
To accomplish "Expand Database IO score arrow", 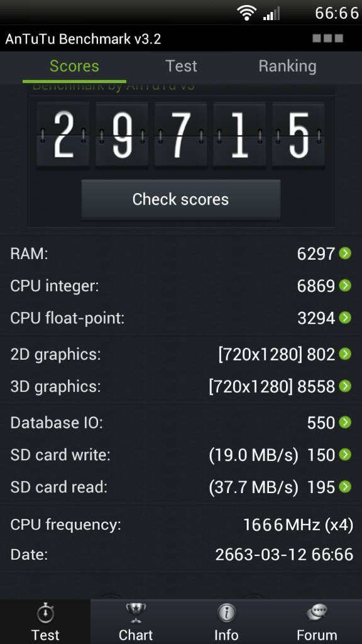I will 345,422.
